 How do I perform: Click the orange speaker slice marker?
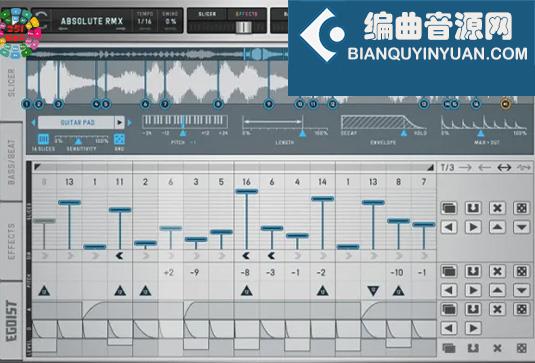click(x=506, y=104)
